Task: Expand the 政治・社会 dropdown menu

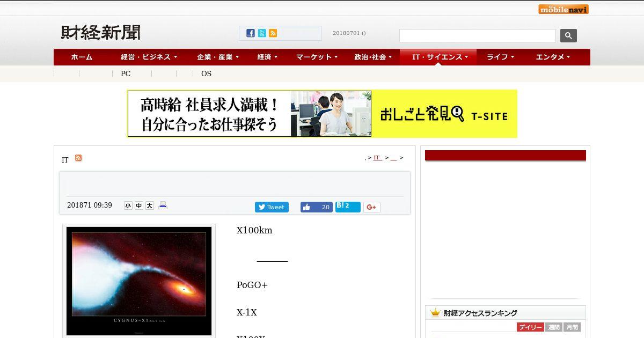Action: pyautogui.click(x=373, y=57)
